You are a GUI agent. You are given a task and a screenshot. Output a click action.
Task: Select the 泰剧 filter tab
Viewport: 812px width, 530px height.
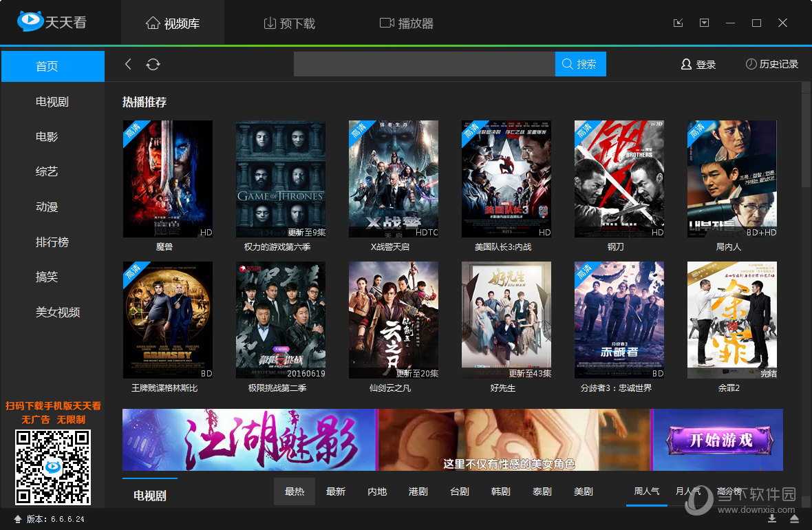(x=542, y=491)
